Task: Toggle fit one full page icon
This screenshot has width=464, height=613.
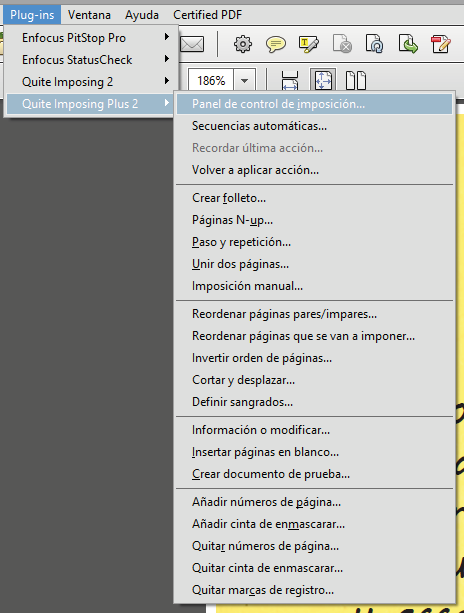Action: pos(323,79)
